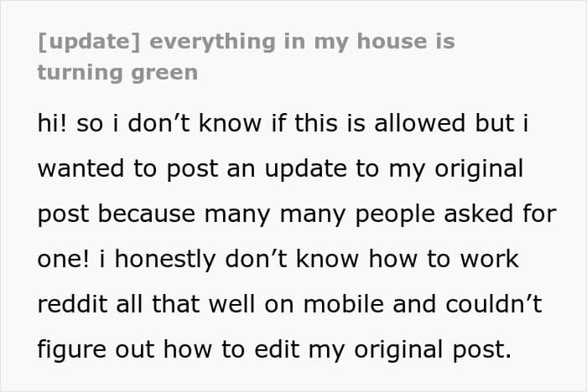
Task: Click the '[update]' tag in the title
Action: (89, 42)
